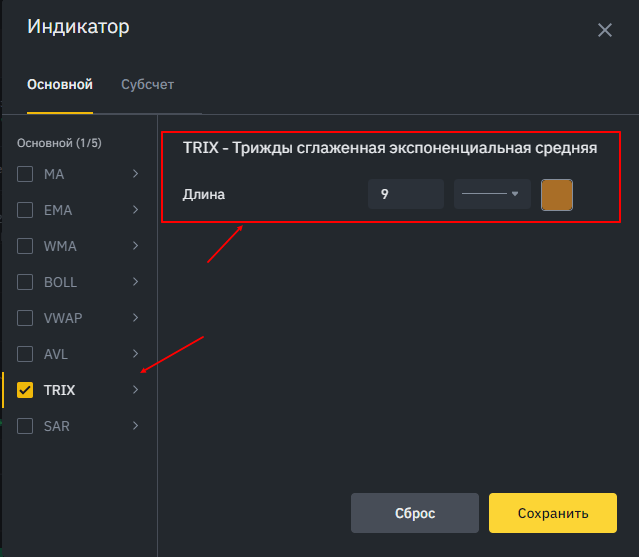Screen dimensions: 639x557
Task: Check the EMA indicator box
Action: pyautogui.click(x=26, y=211)
